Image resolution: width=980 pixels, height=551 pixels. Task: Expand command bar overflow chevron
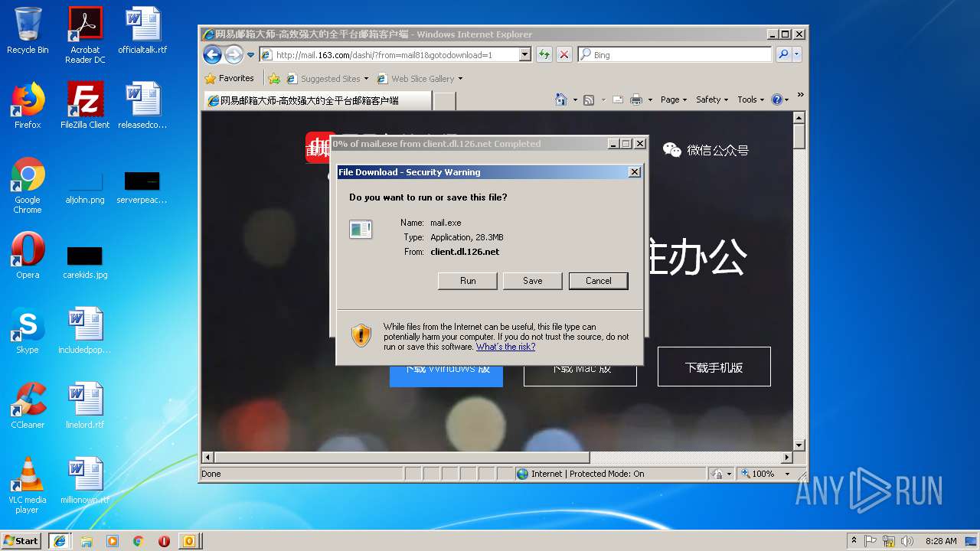point(800,95)
